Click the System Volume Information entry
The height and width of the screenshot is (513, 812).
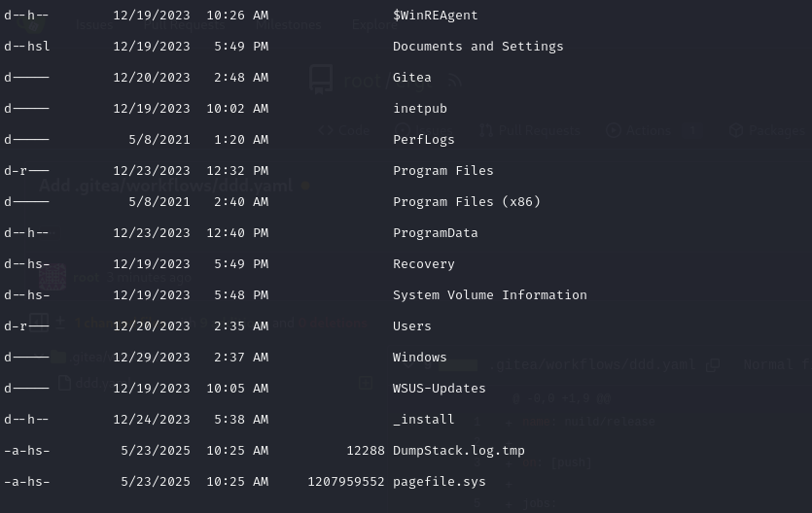coord(489,295)
